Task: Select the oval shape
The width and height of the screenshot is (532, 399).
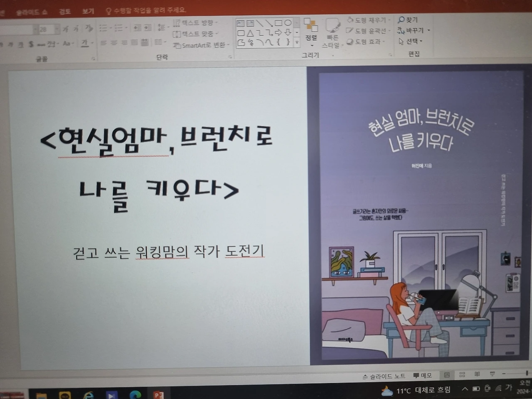Action: (x=288, y=23)
